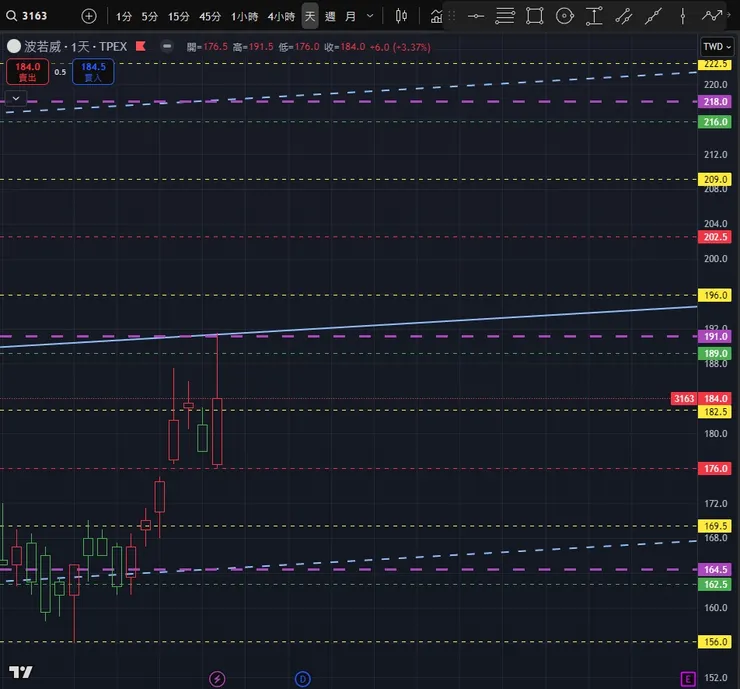Image resolution: width=740 pixels, height=689 pixels.
Task: Click the purple lightning event marker
Action: [217, 679]
